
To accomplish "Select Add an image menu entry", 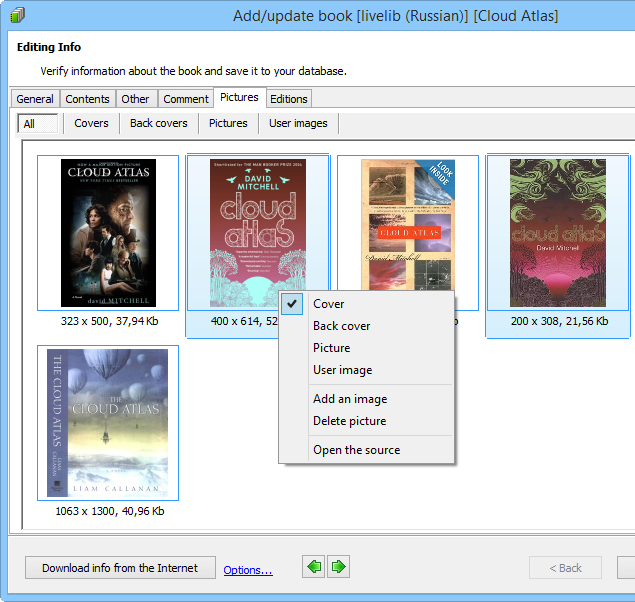I will [366, 399].
